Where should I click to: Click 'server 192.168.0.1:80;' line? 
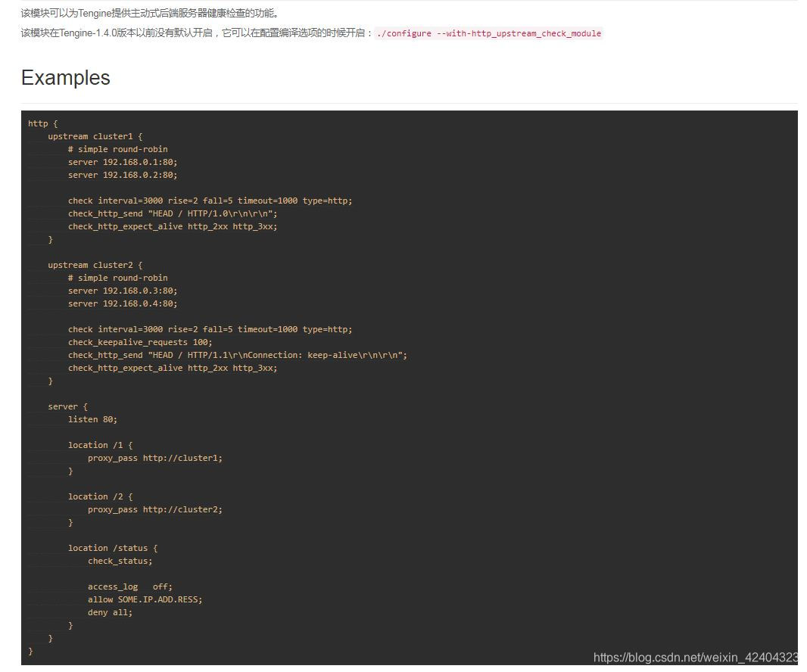coord(123,162)
